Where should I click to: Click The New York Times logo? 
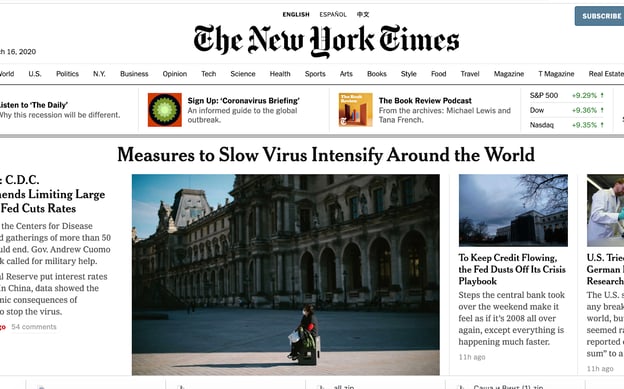pyautogui.click(x=326, y=41)
